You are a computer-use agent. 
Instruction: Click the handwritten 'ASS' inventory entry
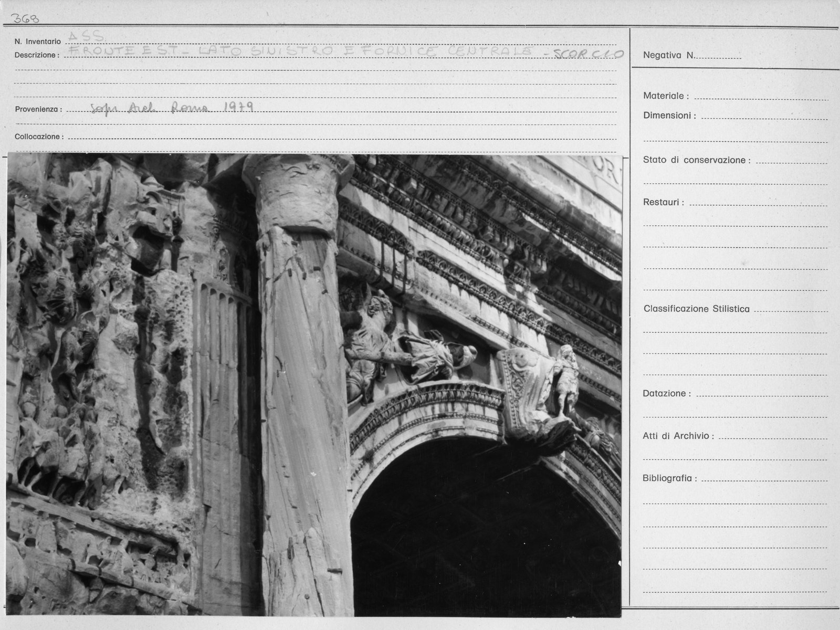(87, 37)
